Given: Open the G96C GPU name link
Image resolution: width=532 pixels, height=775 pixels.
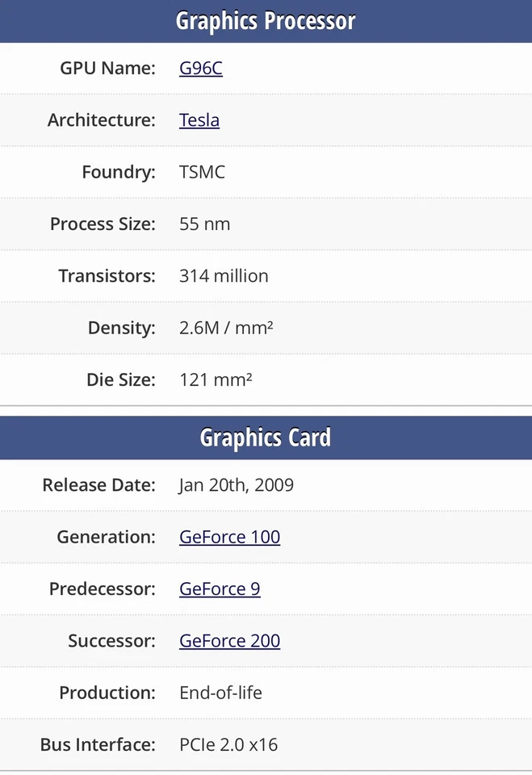Looking at the screenshot, I should (x=200, y=69).
